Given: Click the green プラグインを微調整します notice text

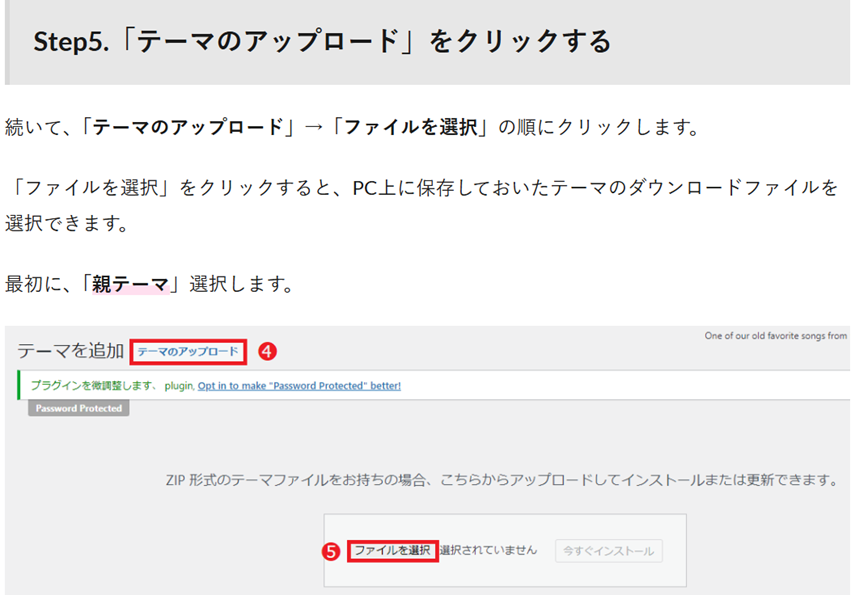Looking at the screenshot, I should 92,385.
